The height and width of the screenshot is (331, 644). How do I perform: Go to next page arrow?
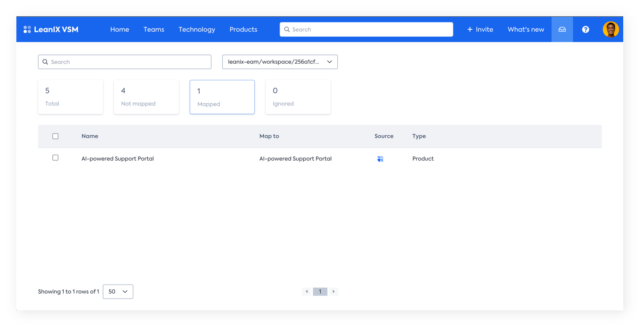(334, 292)
